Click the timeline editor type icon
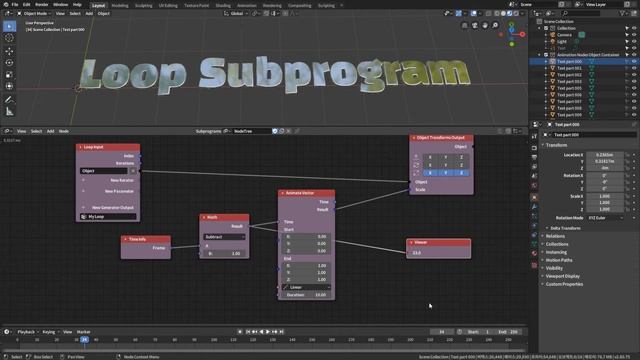The width and height of the screenshot is (640, 360). click(7, 332)
